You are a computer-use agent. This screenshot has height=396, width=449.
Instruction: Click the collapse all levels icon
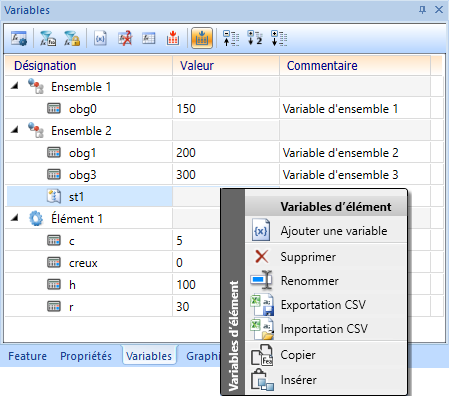(x=231, y=38)
